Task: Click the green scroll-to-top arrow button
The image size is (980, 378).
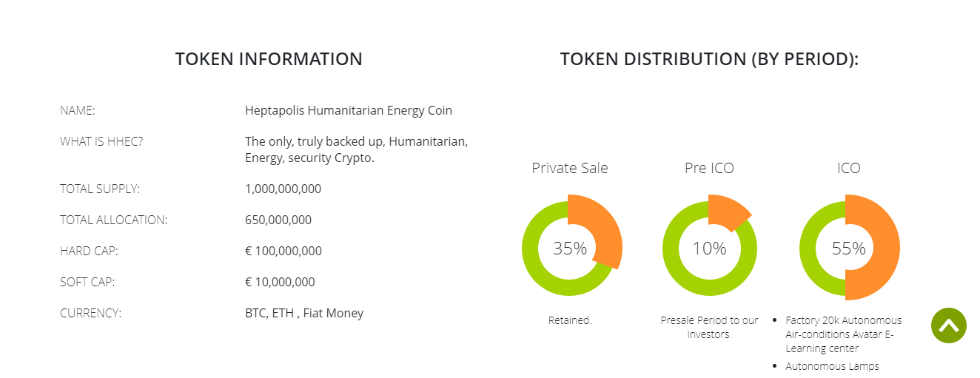Action: 949,325
